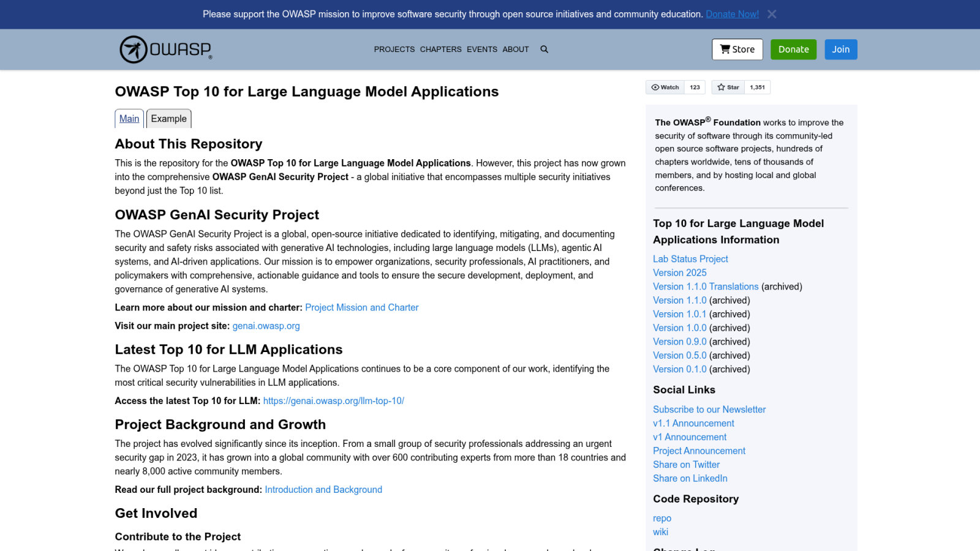
Task: Open the 1,351 stargazers count
Action: point(757,88)
